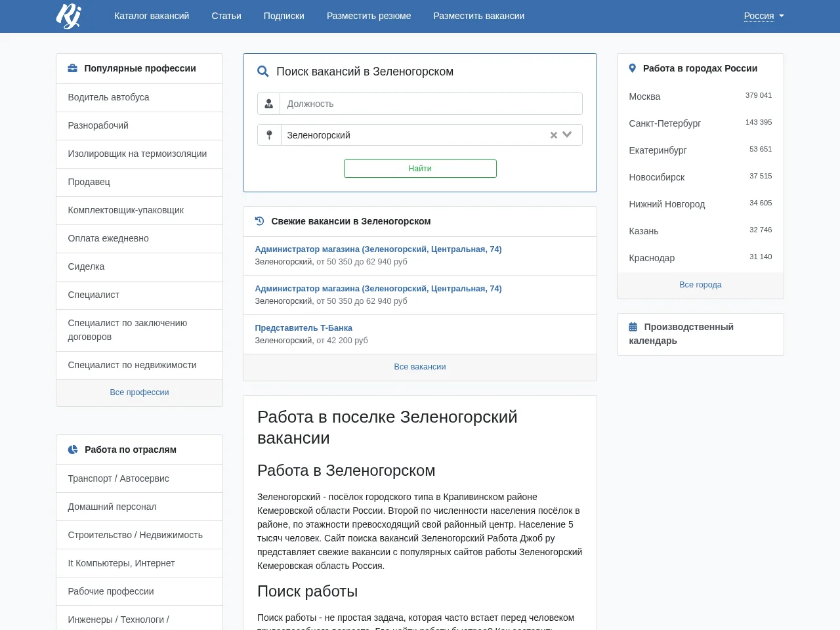Select Водитель автобуса profession

(139, 97)
